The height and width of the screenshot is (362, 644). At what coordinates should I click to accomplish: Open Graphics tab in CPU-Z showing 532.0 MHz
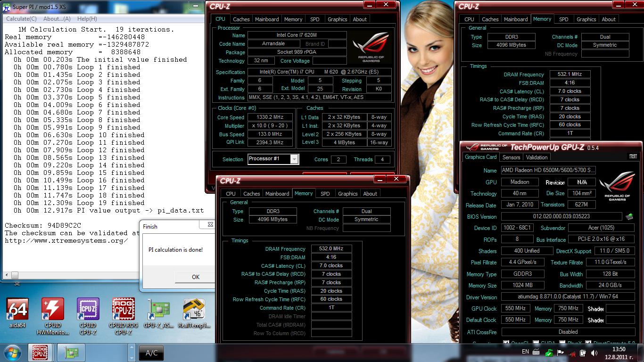(348, 194)
